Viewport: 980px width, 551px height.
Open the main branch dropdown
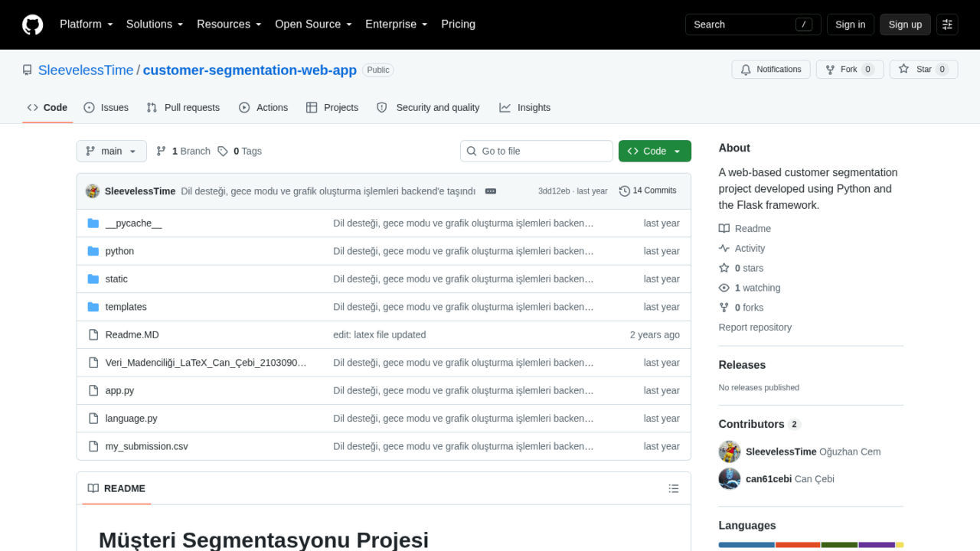click(x=111, y=151)
